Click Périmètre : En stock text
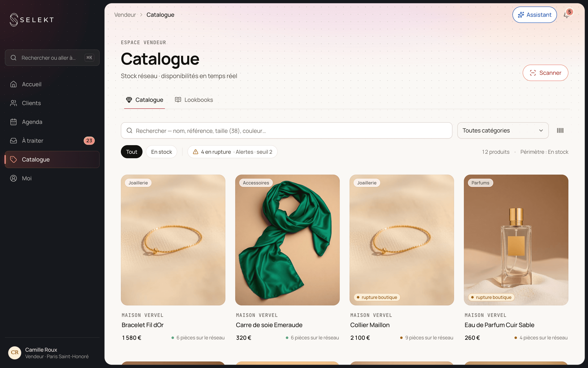The width and height of the screenshot is (588, 368). [544, 152]
